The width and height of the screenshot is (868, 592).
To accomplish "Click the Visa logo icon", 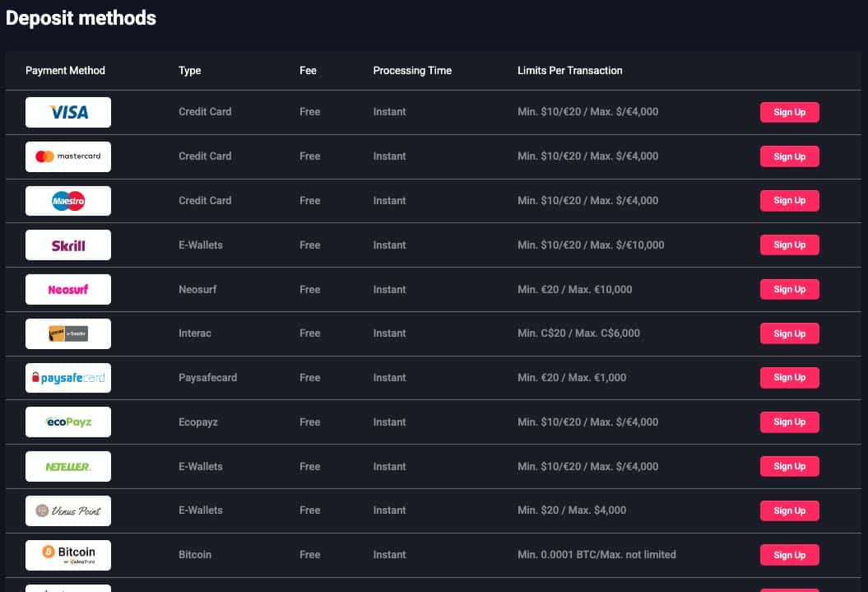I will click(x=68, y=112).
